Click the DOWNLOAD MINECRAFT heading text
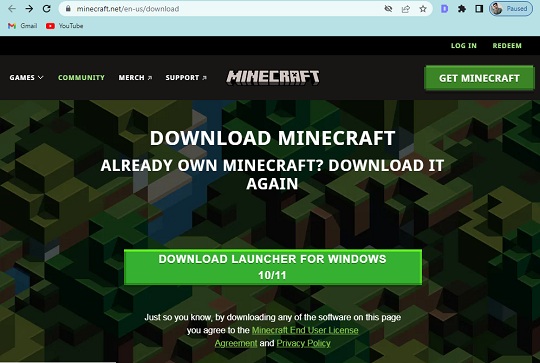The width and height of the screenshot is (540, 363). (x=272, y=138)
